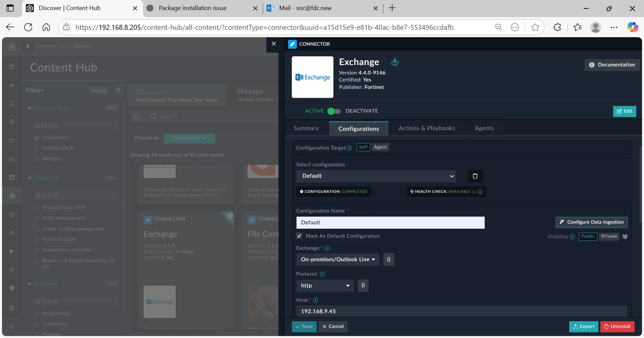Check the Analytics and SIEM category
This screenshot has width=644, height=338.
(x=37, y=208)
